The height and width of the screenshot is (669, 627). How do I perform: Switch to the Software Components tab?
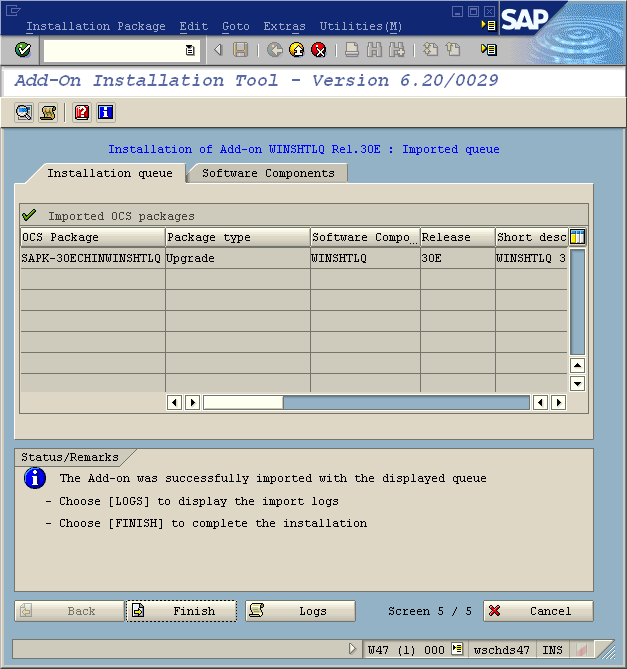pyautogui.click(x=268, y=173)
